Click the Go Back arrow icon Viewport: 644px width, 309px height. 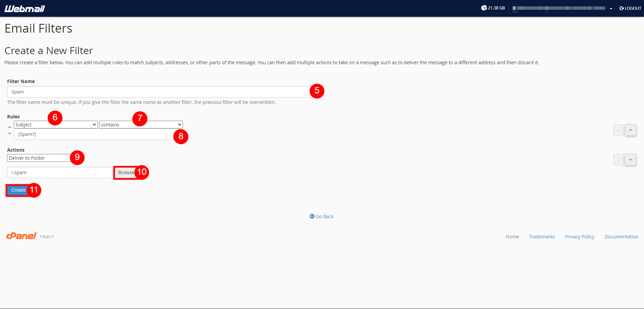click(312, 216)
